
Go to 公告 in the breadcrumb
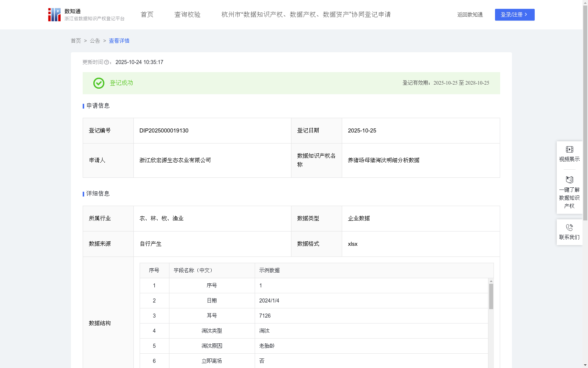[95, 41]
